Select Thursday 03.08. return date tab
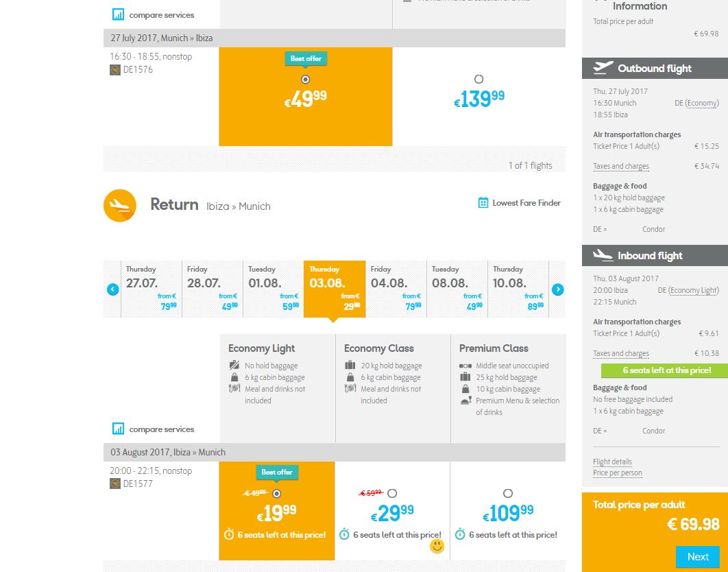 point(335,289)
